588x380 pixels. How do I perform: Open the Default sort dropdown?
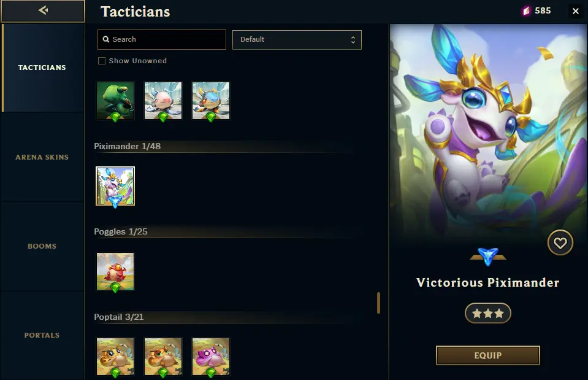coord(297,40)
